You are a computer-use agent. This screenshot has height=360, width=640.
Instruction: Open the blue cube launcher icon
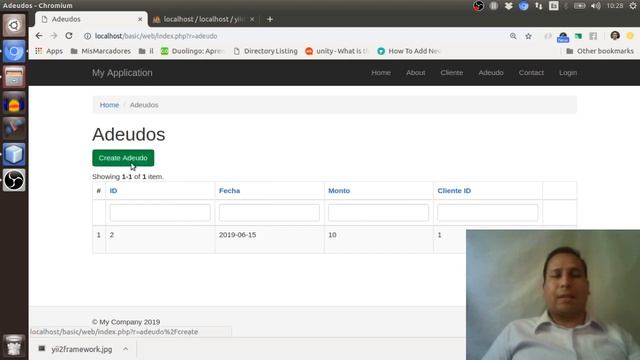(x=14, y=154)
